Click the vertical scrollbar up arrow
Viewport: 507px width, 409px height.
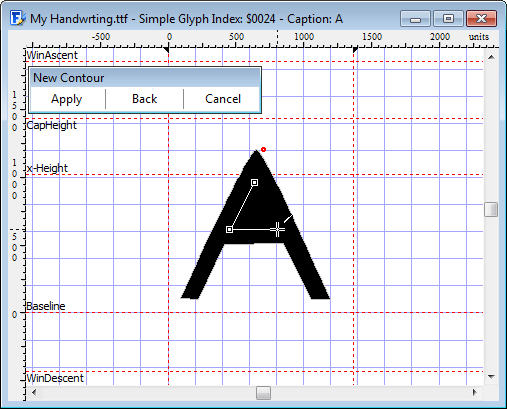pos(491,57)
